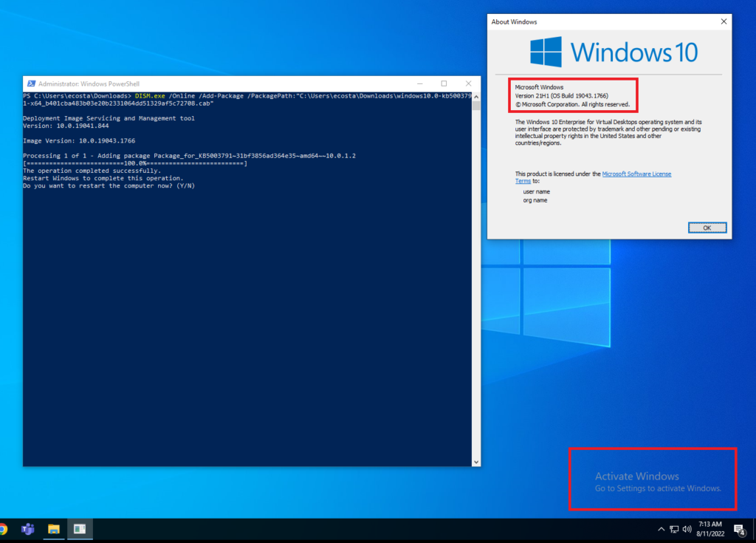This screenshot has width=756, height=543.
Task: Open Google Chrome from the taskbar
Action: pos(2,530)
